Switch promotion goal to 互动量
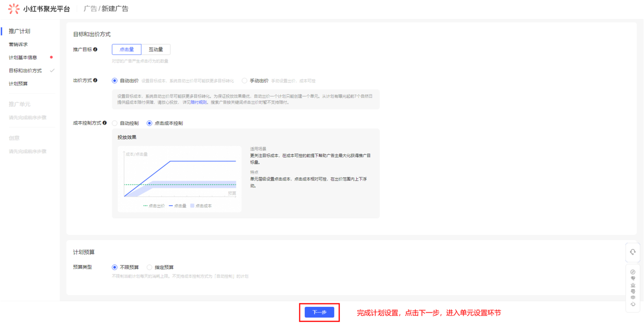 point(156,49)
